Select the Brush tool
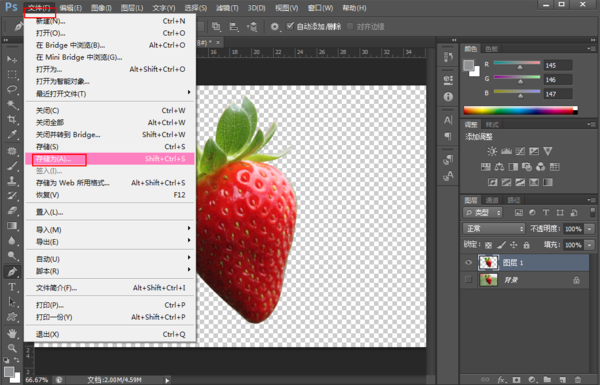Screen dimensions: 600x385 pyautogui.click(x=12, y=166)
